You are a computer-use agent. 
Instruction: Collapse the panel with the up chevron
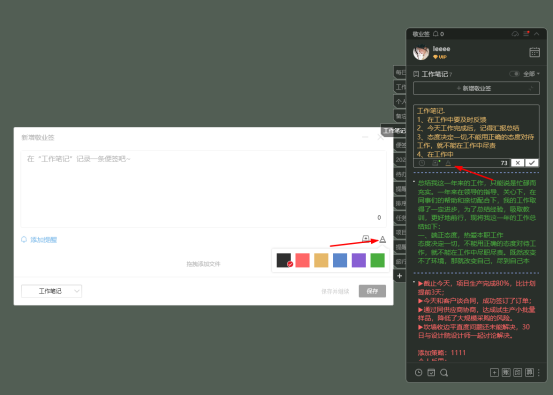pos(537,34)
